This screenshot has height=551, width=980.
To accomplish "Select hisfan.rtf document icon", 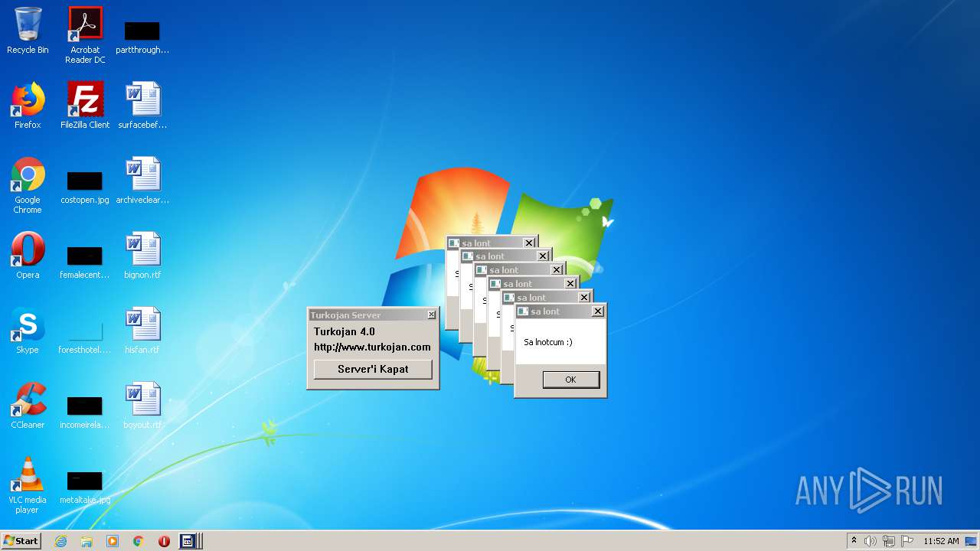I will click(142, 331).
